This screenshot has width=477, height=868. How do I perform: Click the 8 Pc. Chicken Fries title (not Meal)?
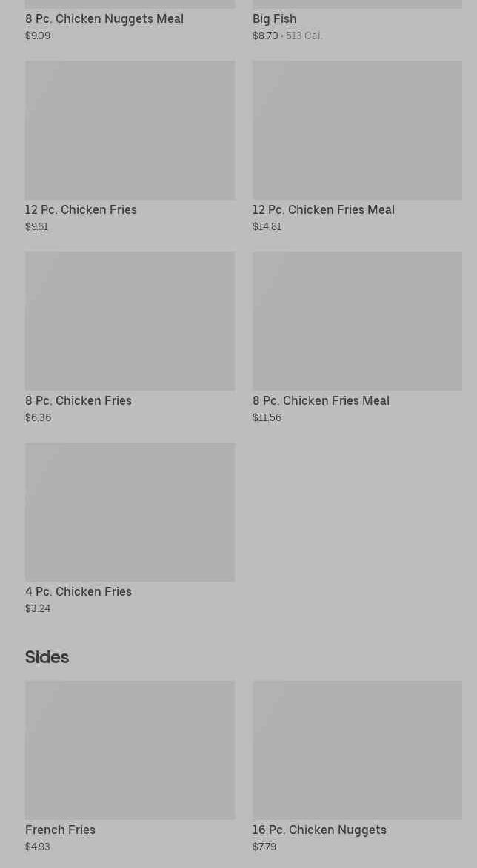pyautogui.click(x=79, y=400)
